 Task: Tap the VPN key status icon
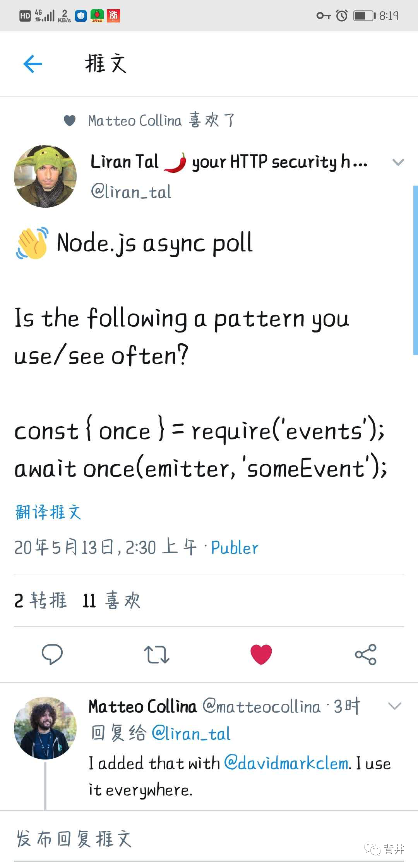(324, 16)
